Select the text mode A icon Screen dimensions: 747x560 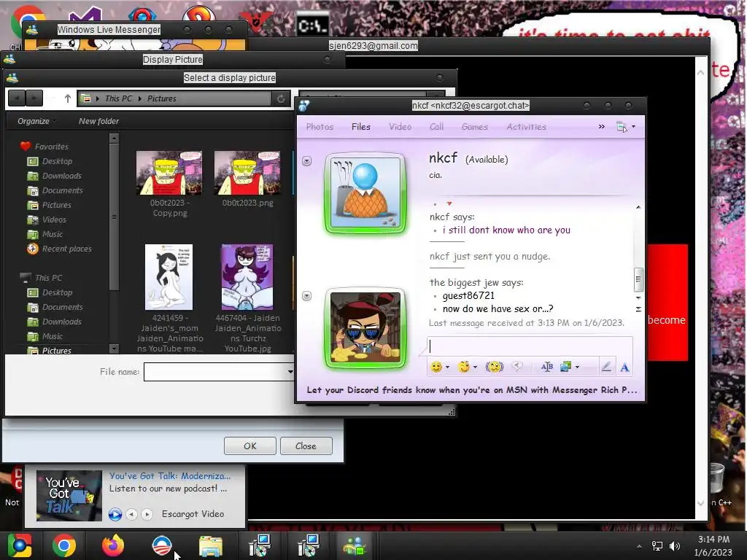624,367
